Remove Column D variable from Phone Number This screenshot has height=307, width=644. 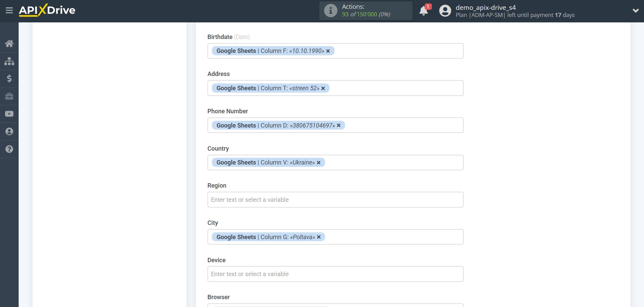tap(339, 126)
